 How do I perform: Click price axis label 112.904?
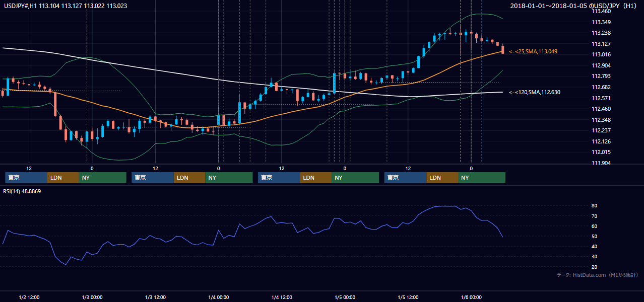(601, 65)
